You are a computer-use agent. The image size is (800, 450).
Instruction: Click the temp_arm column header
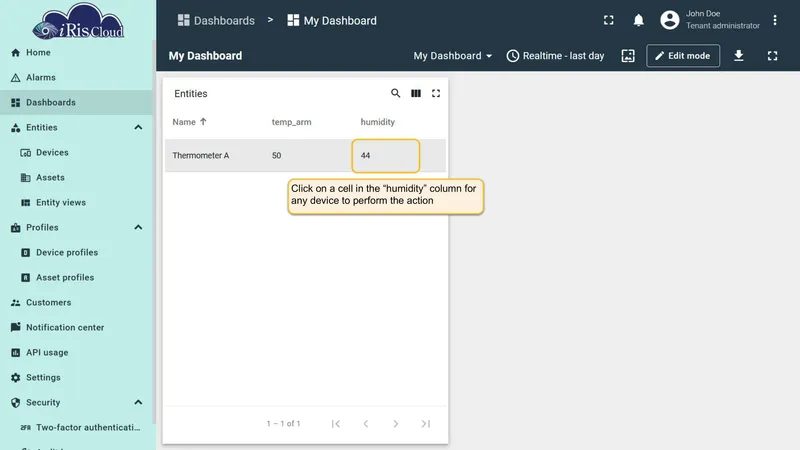[x=291, y=122]
